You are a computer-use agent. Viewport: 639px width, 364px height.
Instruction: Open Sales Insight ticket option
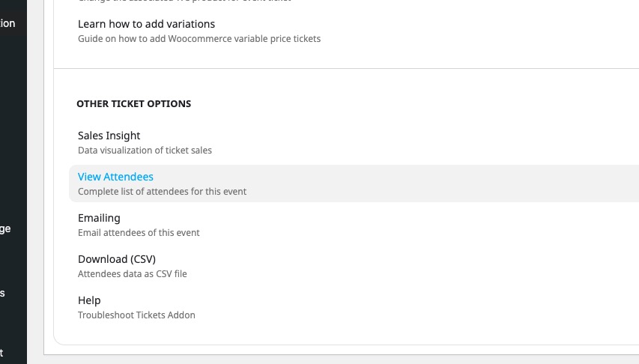(x=109, y=136)
